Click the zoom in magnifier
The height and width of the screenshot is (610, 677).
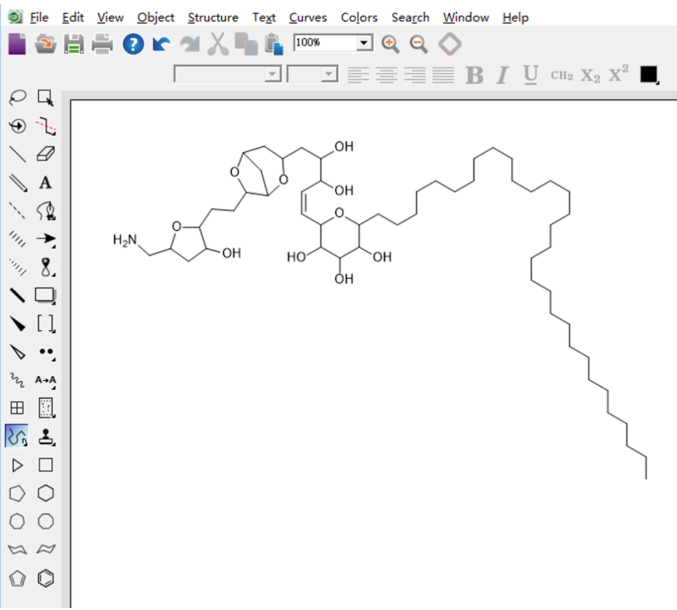click(390, 44)
